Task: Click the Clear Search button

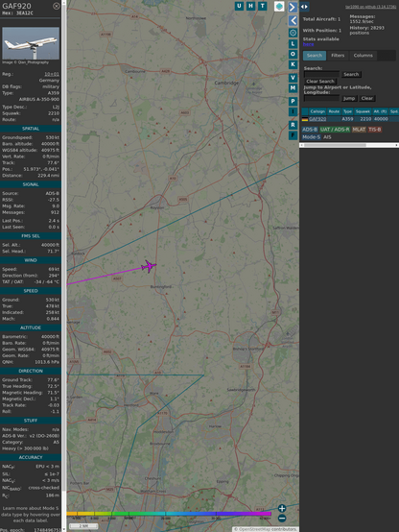Action: tap(320, 82)
